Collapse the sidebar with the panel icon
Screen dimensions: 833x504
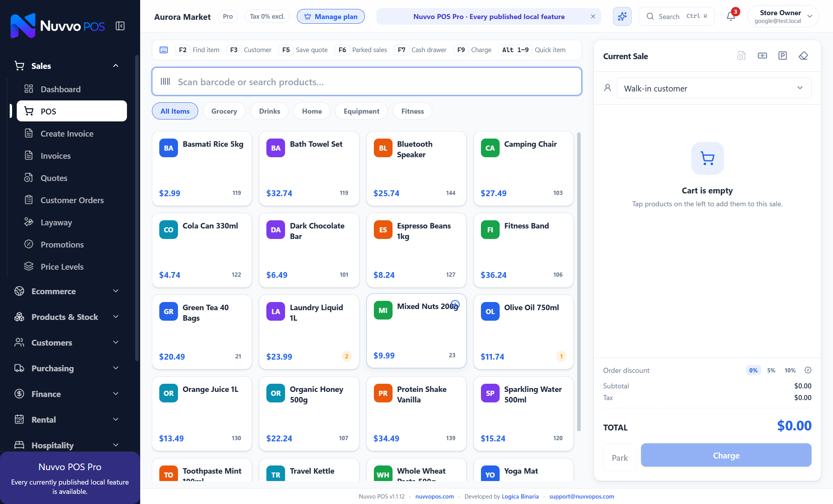tap(120, 26)
